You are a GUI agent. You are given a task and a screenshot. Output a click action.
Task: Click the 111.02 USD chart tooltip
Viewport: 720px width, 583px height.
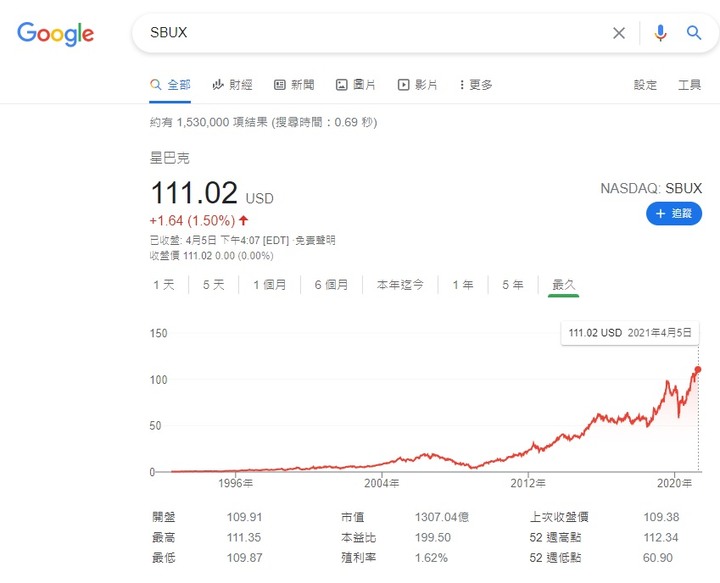coord(630,333)
